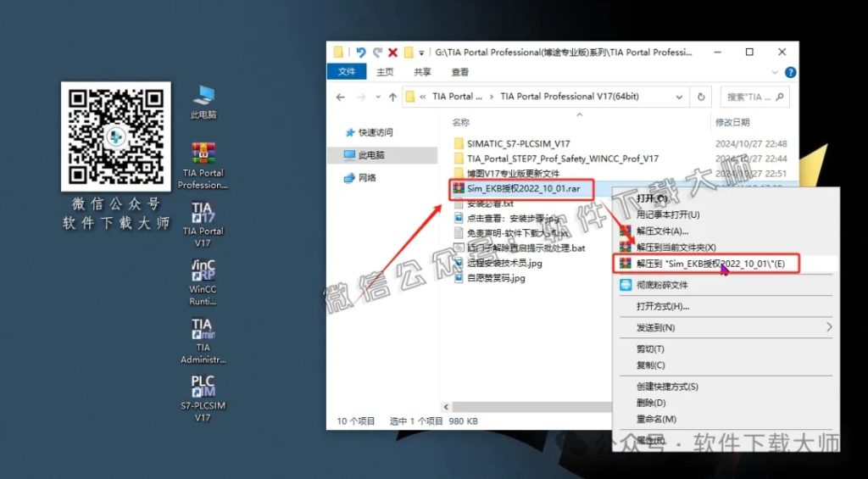868x479 pixels.
Task: Click the QR code image on desktop
Action: coord(115,136)
